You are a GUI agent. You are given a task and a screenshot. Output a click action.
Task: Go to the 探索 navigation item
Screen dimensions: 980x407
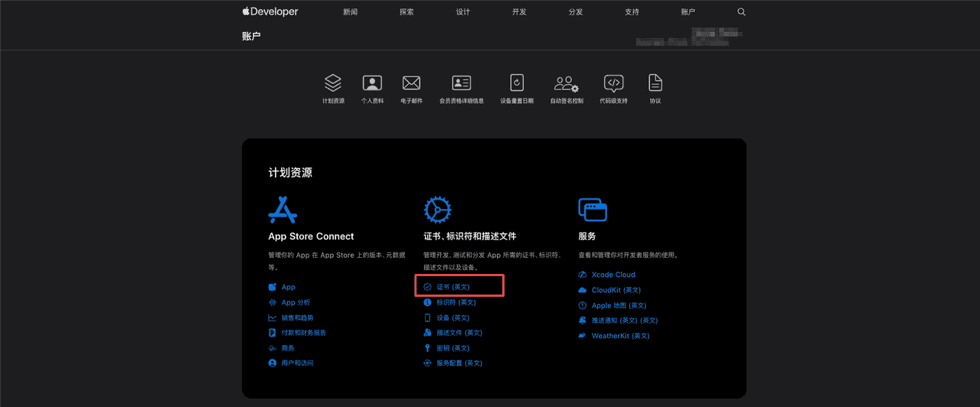[407, 12]
